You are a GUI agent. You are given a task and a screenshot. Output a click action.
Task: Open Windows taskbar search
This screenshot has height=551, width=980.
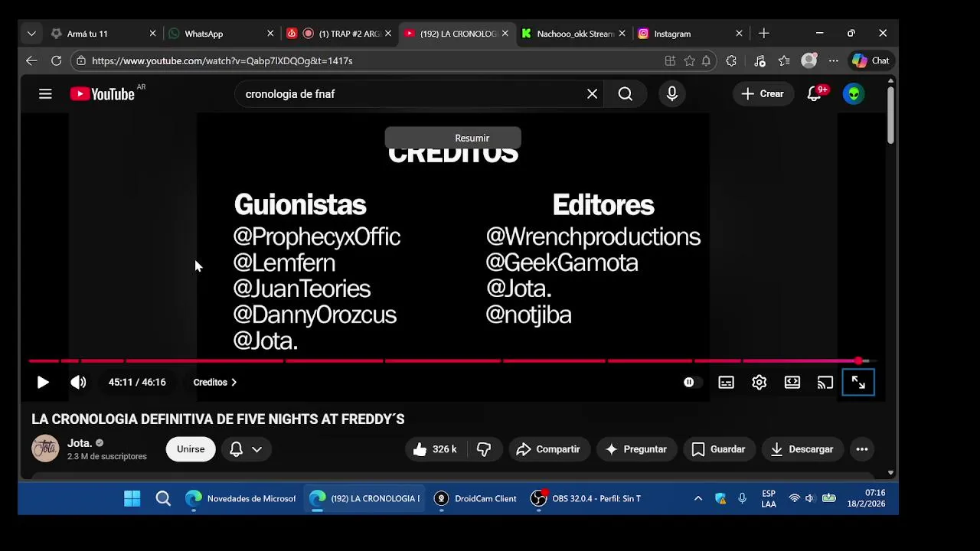(x=163, y=499)
